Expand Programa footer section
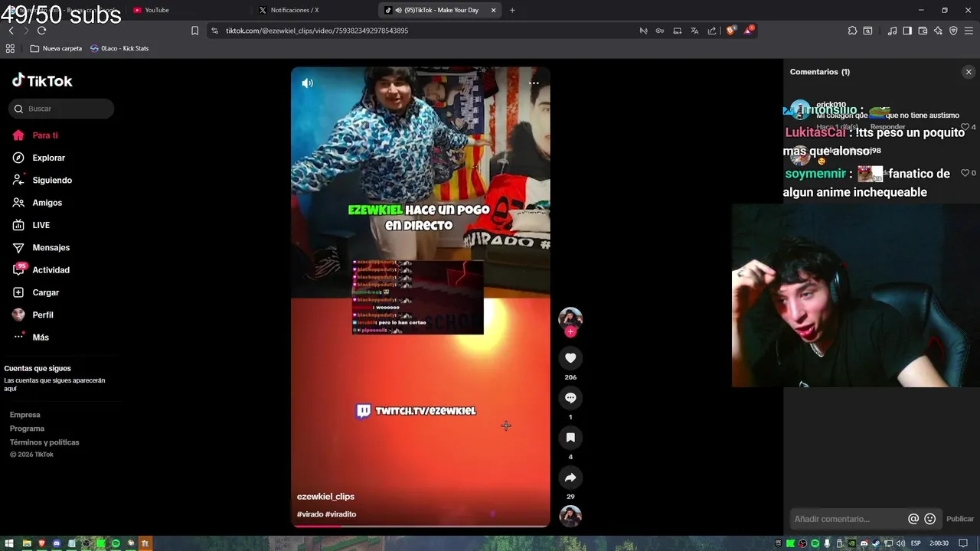This screenshot has height=551, width=980. coord(27,429)
